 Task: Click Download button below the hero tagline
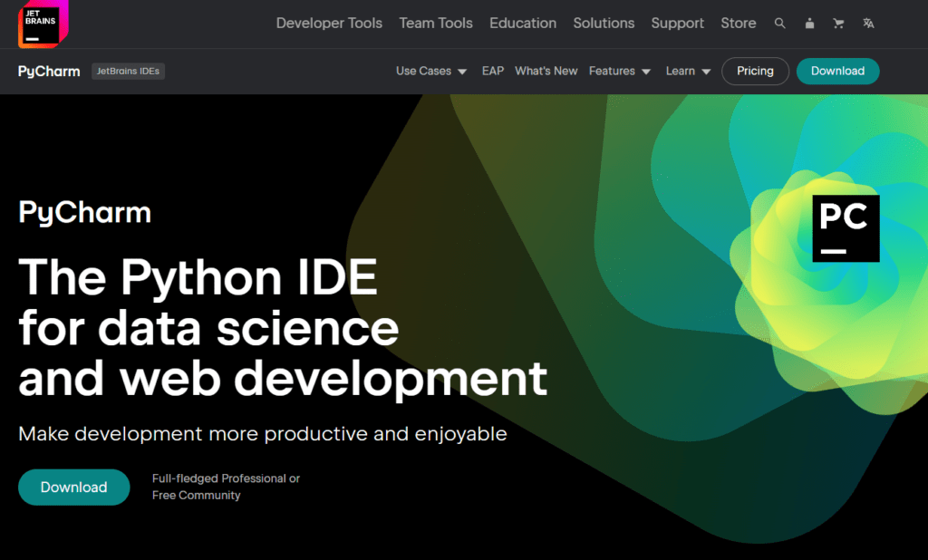tap(73, 488)
